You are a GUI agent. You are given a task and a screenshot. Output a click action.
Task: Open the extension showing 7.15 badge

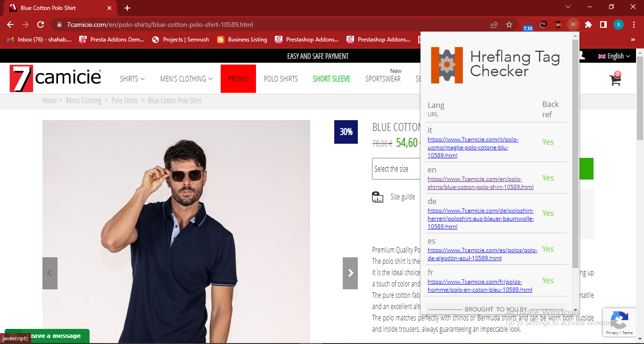528,25
